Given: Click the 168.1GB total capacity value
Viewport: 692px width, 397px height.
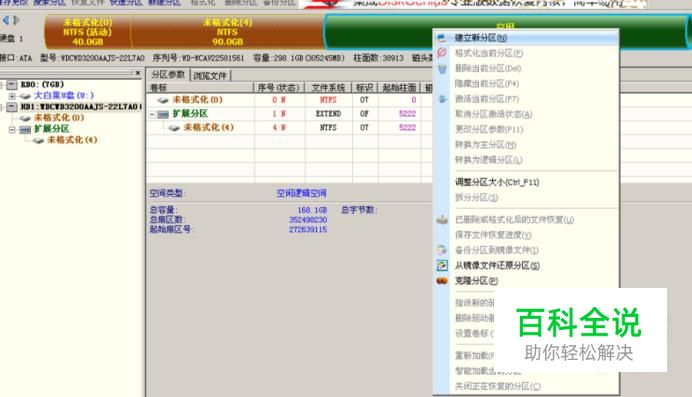Looking at the screenshot, I should coord(312,210).
